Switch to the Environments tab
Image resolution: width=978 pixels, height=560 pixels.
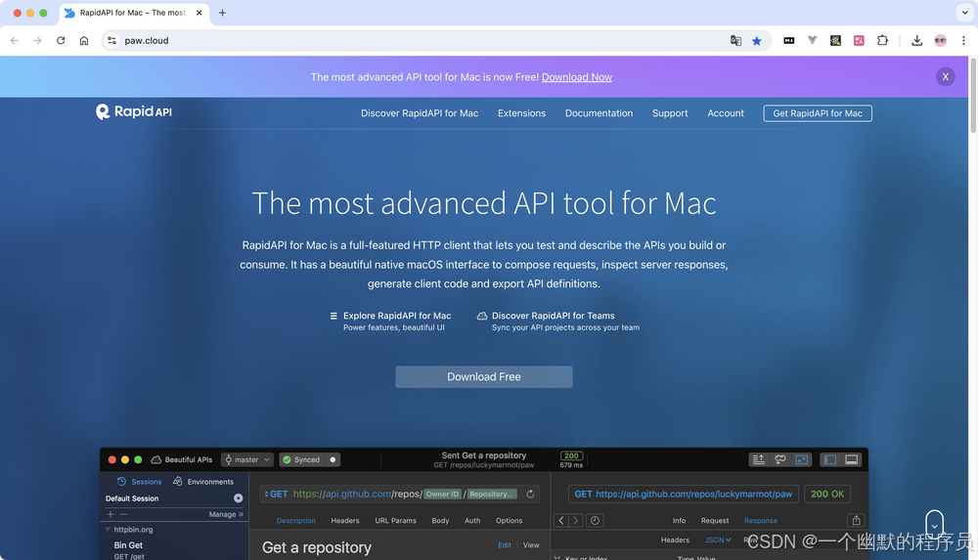[203, 482]
